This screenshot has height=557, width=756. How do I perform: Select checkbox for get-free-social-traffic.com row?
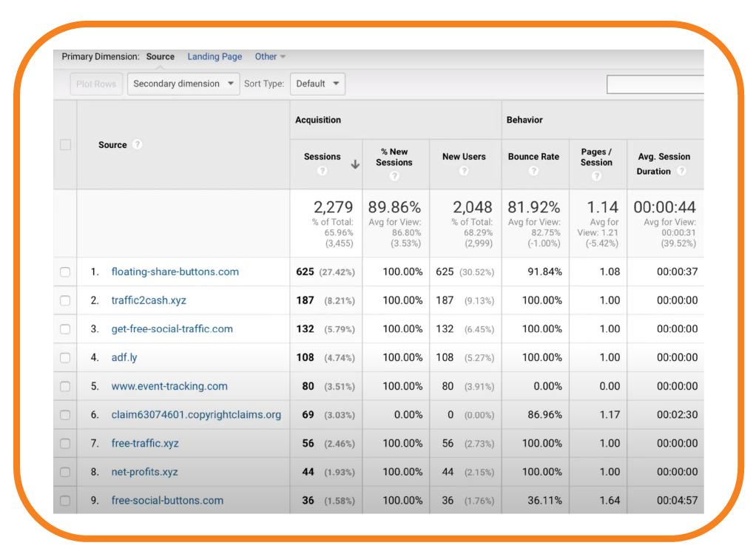[65, 329]
